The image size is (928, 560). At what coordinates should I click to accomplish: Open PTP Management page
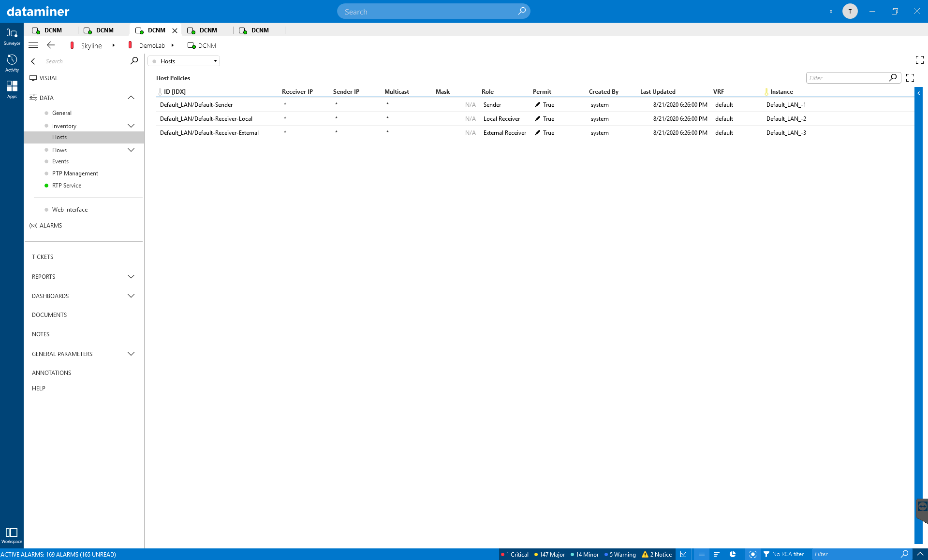(75, 173)
